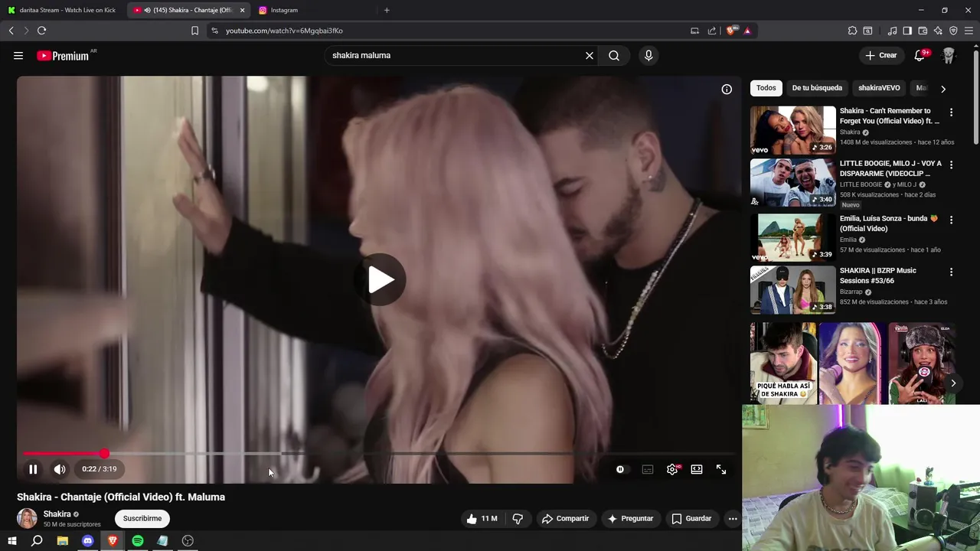Open Discord from the taskbar
The image size is (980, 551).
87,541
